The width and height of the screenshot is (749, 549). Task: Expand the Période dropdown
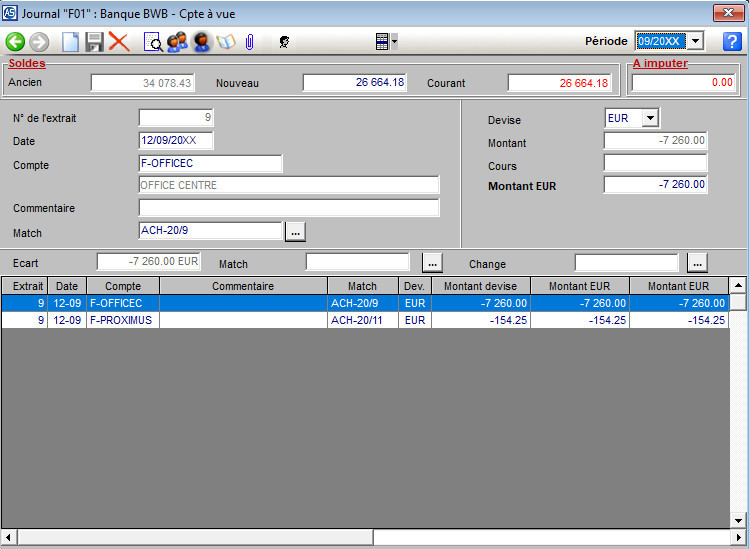(x=696, y=41)
